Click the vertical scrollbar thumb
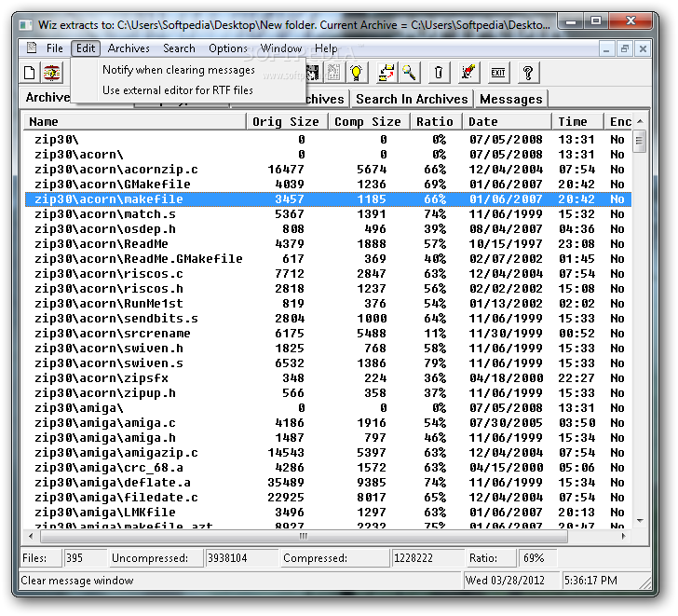The width and height of the screenshot is (678, 616). tap(640, 141)
